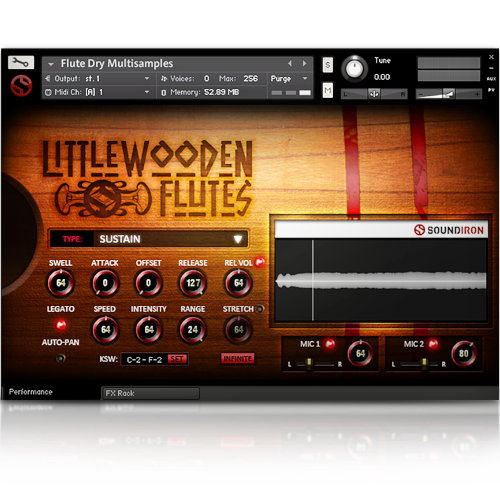The height and width of the screenshot is (500, 500).
Task: Click the waveform display playhead
Action: 312,280
